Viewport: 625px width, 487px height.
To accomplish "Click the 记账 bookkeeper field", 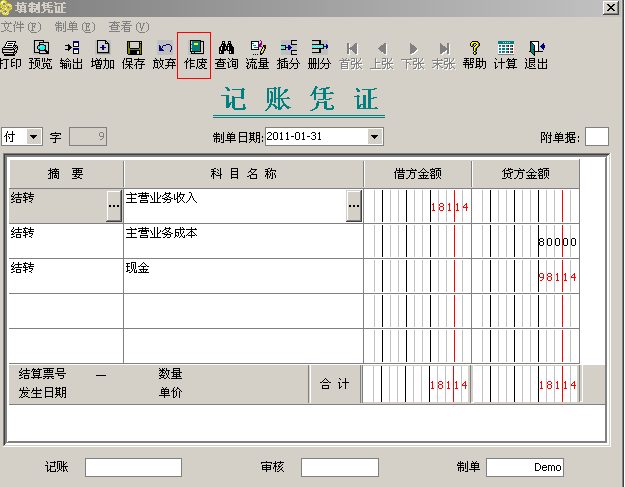I will 133,467.
